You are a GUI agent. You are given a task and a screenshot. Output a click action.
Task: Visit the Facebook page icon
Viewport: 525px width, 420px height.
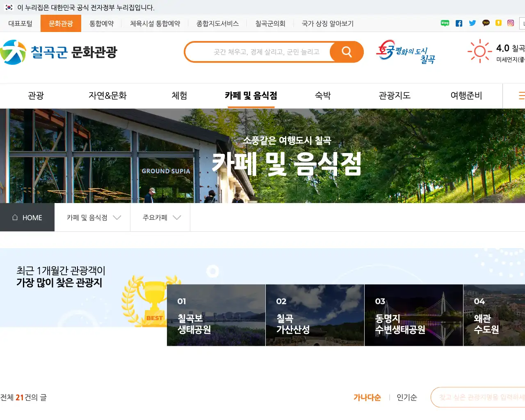[459, 23]
